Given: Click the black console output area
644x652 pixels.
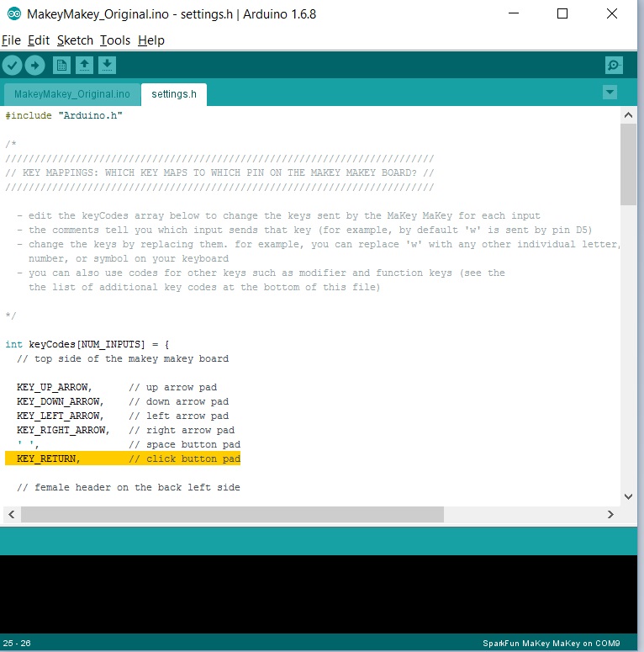Looking at the screenshot, I should (x=319, y=594).
